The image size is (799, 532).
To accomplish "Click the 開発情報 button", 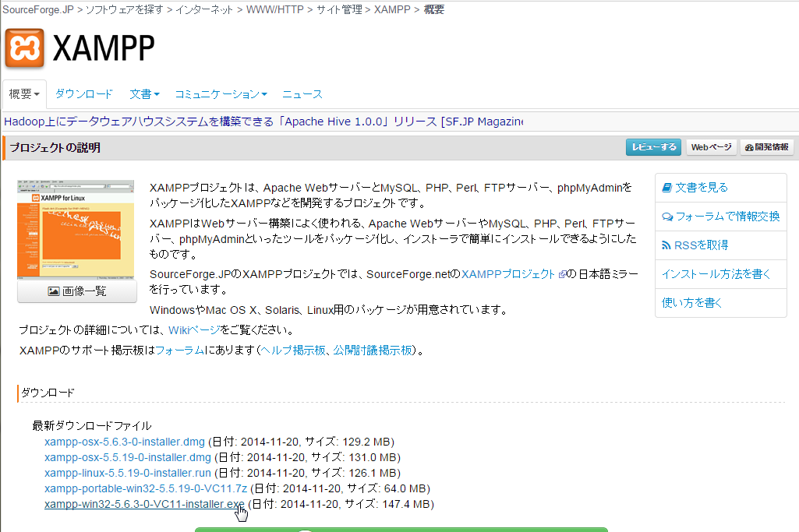I will coord(767,147).
